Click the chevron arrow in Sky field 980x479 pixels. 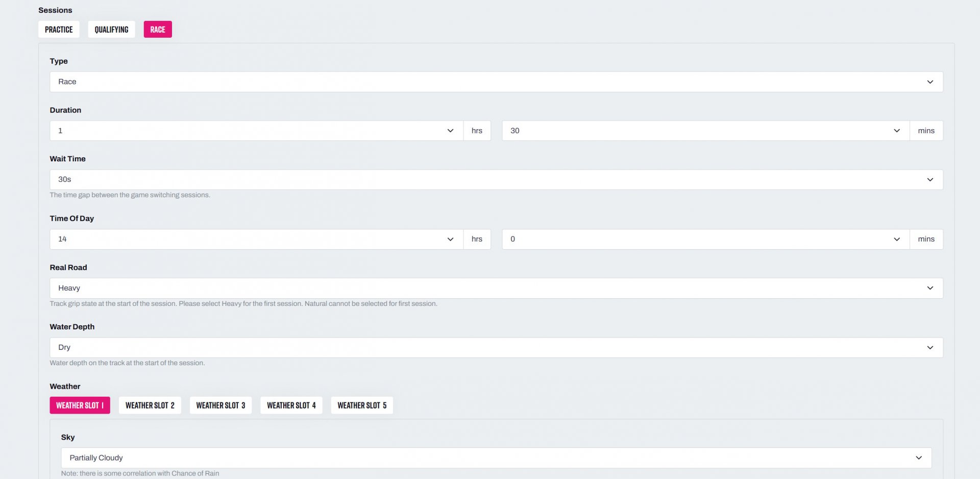tap(919, 458)
